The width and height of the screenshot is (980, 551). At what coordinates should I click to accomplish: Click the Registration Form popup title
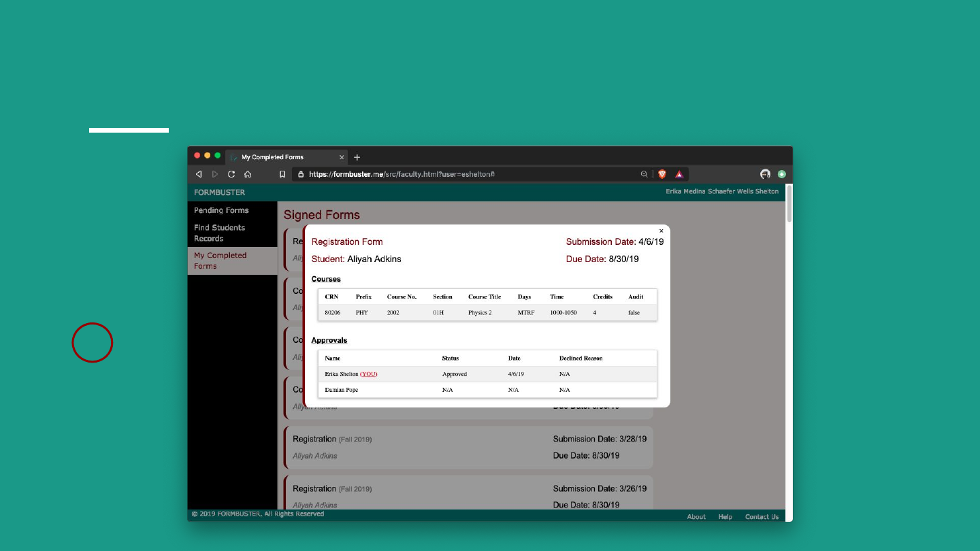tap(347, 241)
